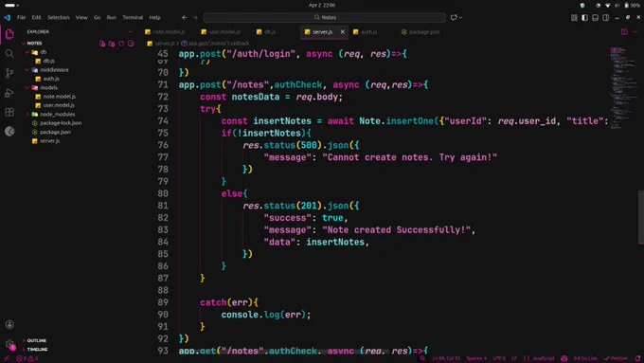The image size is (644, 363).
Task: Click the Split Editor Right icon
Action: click(x=624, y=31)
